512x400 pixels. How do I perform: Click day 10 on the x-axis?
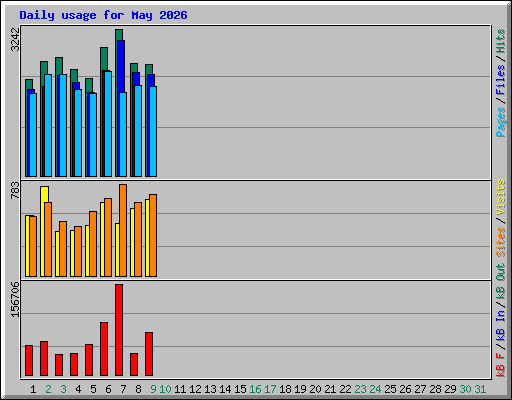pos(165,389)
